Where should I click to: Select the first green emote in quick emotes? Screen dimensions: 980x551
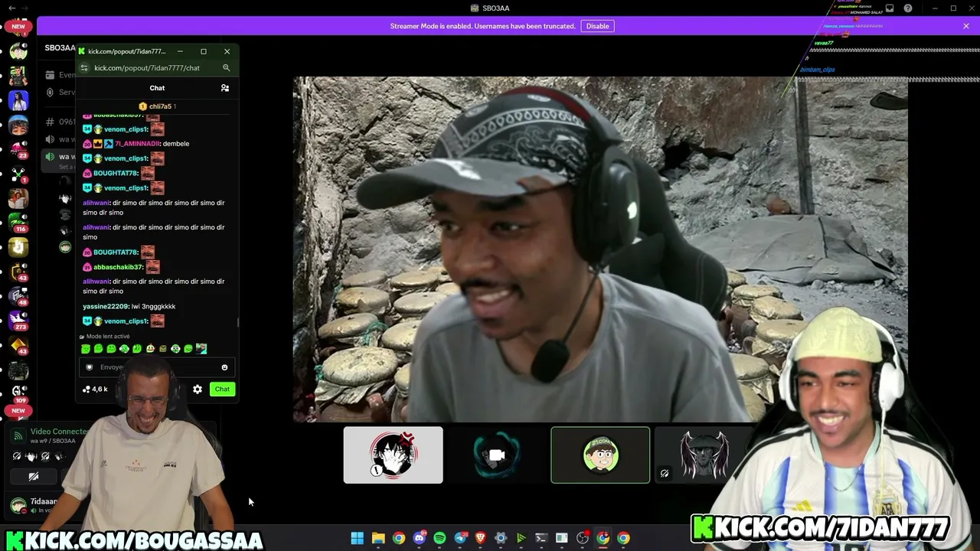click(x=86, y=349)
